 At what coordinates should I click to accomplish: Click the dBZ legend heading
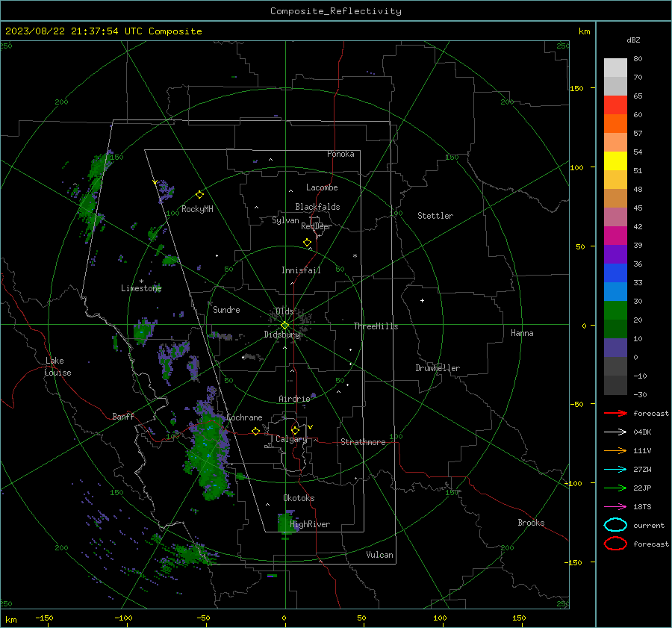point(633,40)
